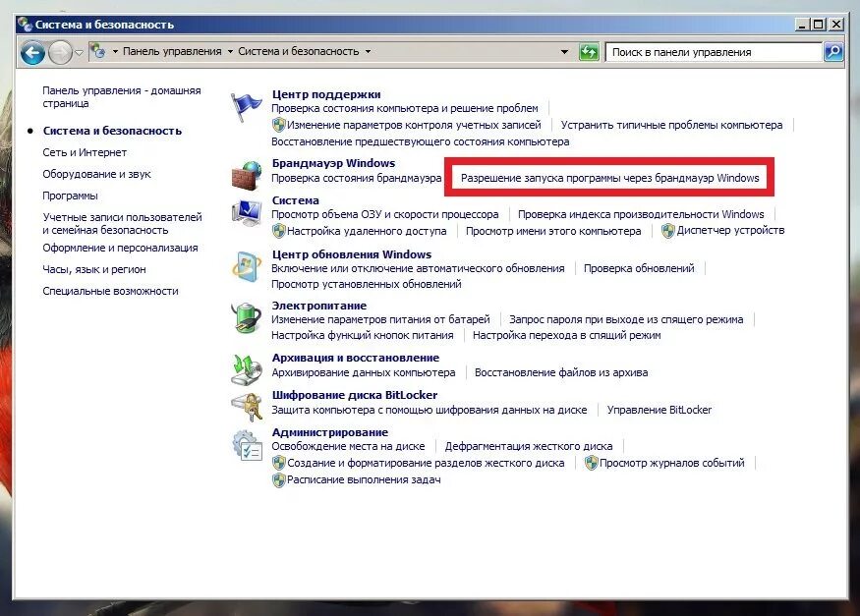Screen dimensions: 860x616
Task: Open the Центр обновления Windows heading
Action: 352,254
